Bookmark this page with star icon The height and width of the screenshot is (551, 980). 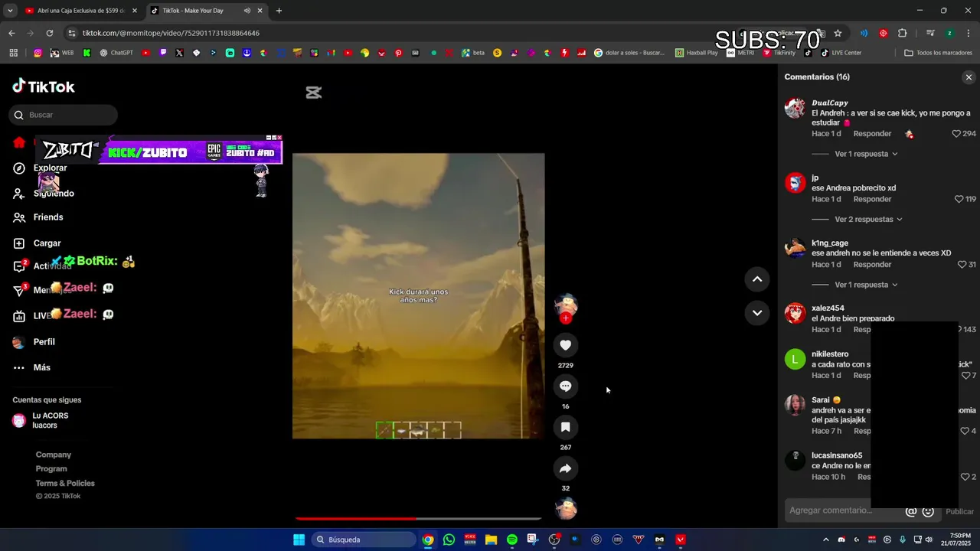(x=838, y=33)
